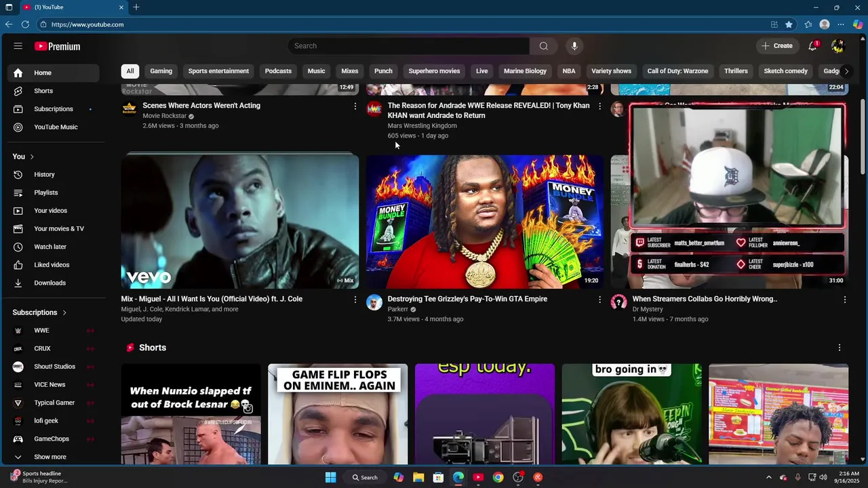This screenshot has height=488, width=868.
Task: Select the Marine Biology chip
Action: 525,71
